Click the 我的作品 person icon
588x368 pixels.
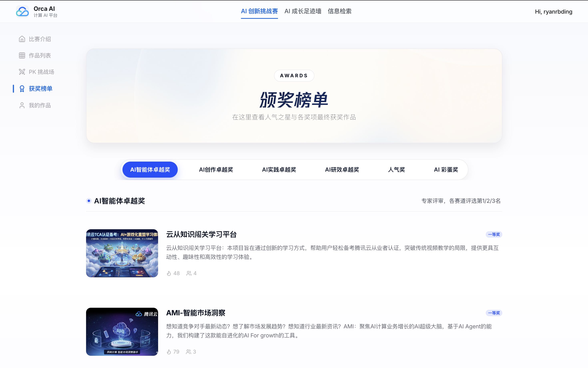[x=22, y=105]
